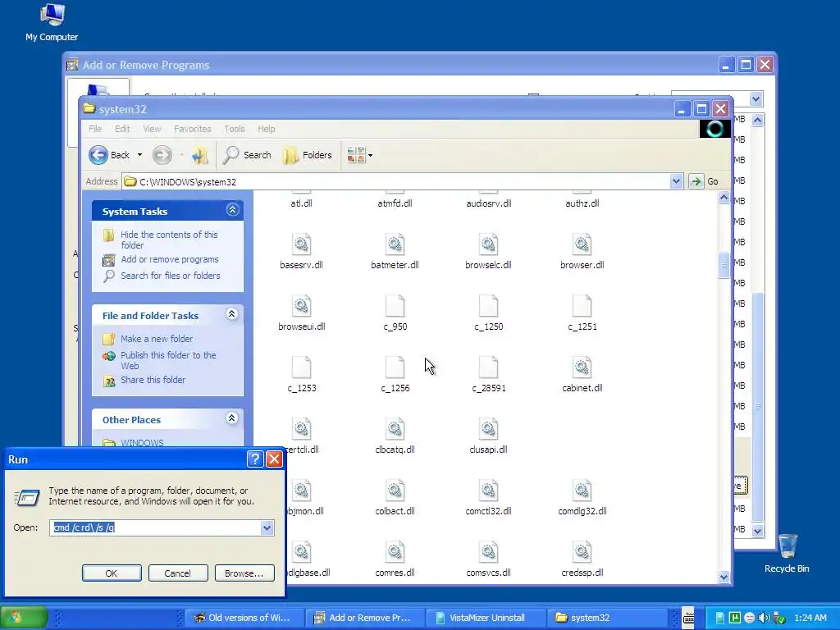The height and width of the screenshot is (630, 840).
Task: Open the Back button history dropdown arrow
Action: (139, 155)
